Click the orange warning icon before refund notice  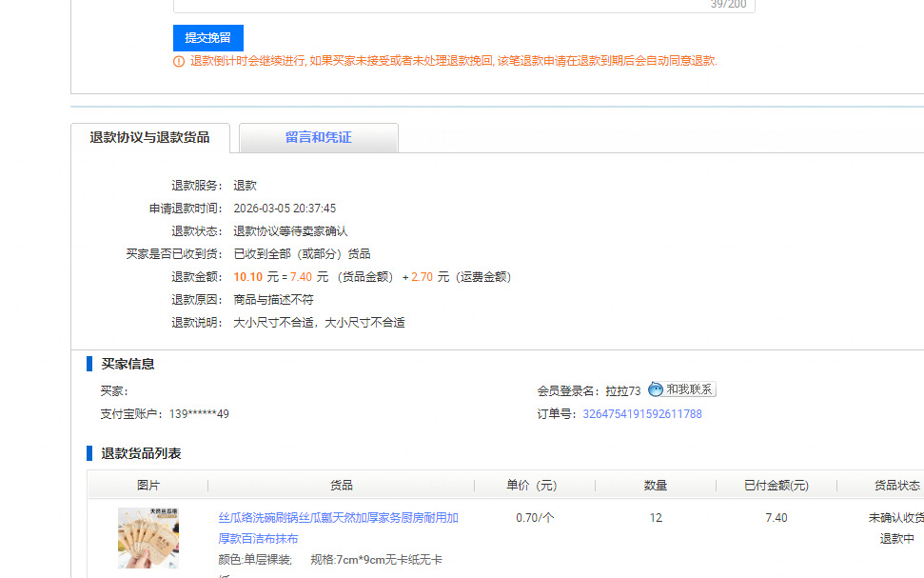[x=179, y=61]
